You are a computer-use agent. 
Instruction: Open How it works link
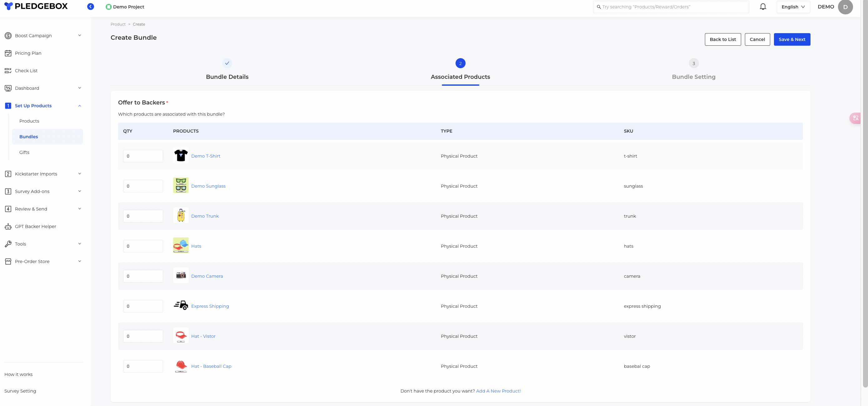point(18,374)
